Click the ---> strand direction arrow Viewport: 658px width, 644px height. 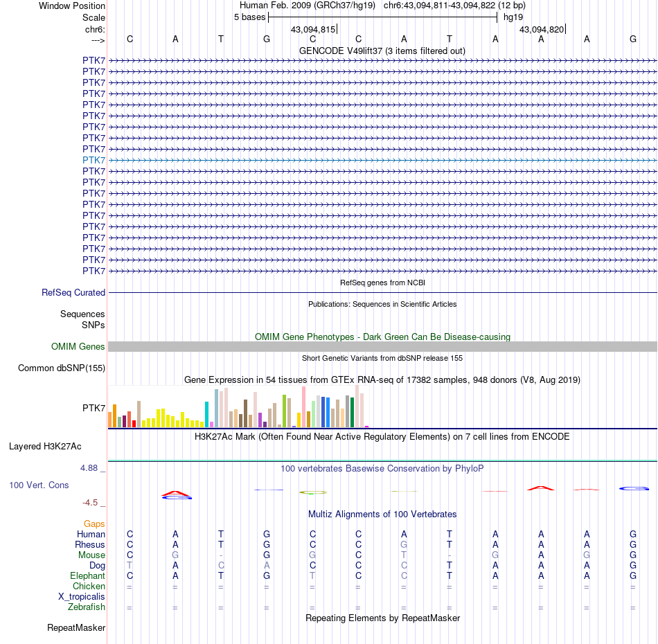(98, 40)
